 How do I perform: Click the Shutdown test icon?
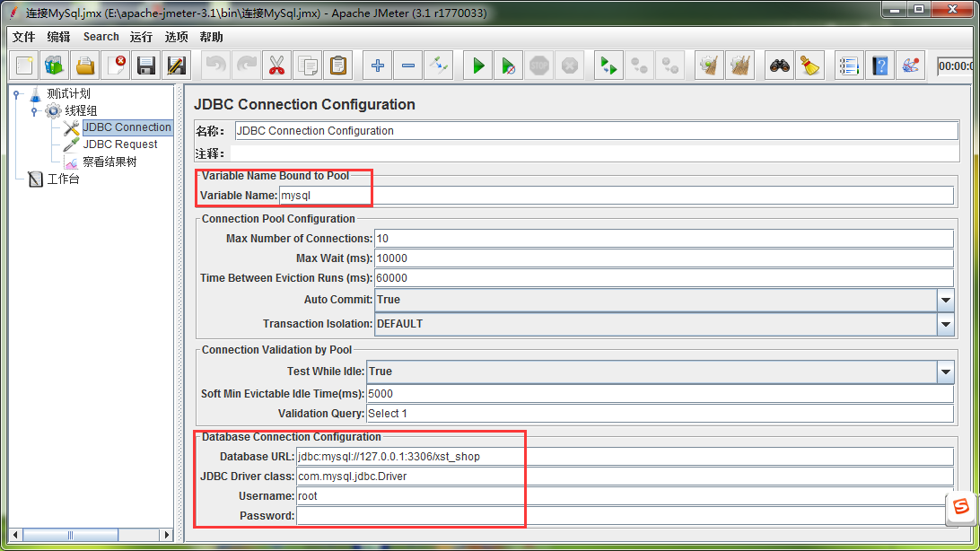(x=570, y=66)
